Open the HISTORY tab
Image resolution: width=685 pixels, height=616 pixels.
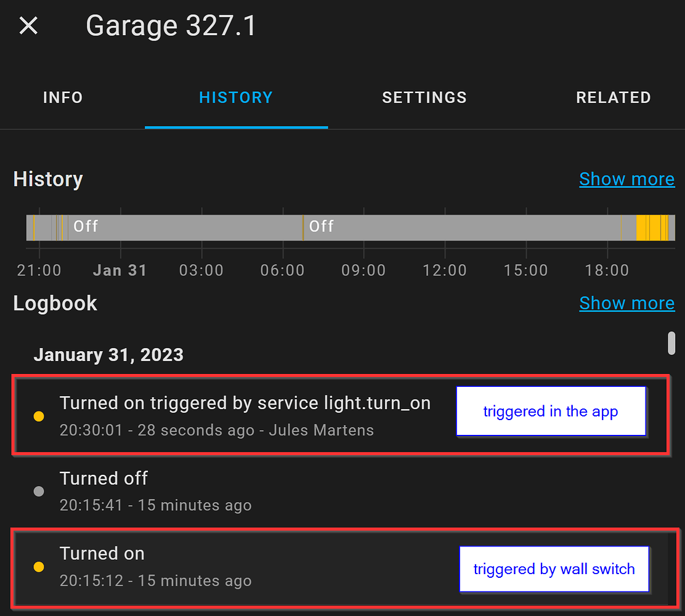click(x=236, y=97)
